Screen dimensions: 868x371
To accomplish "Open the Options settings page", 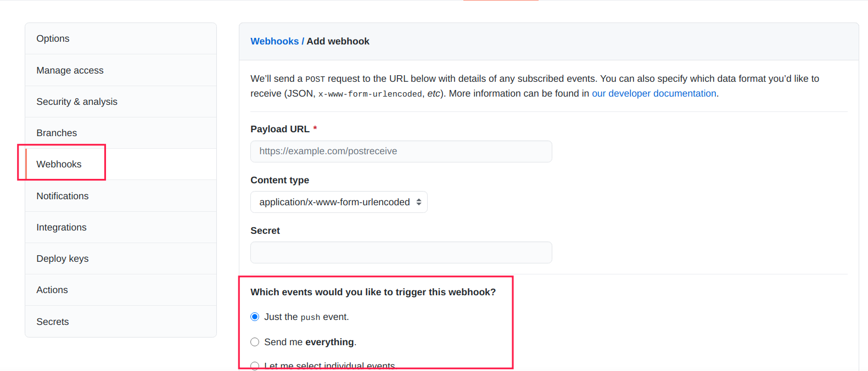I will click(53, 38).
